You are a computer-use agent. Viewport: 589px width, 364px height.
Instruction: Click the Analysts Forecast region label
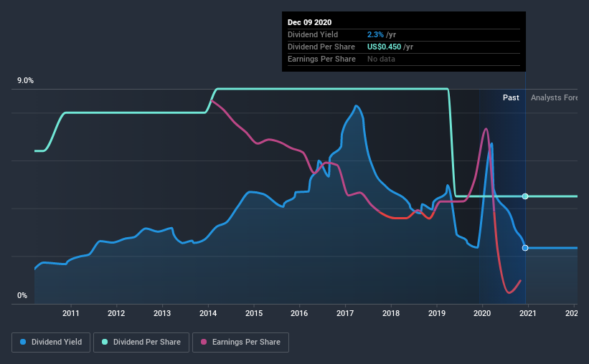(554, 97)
